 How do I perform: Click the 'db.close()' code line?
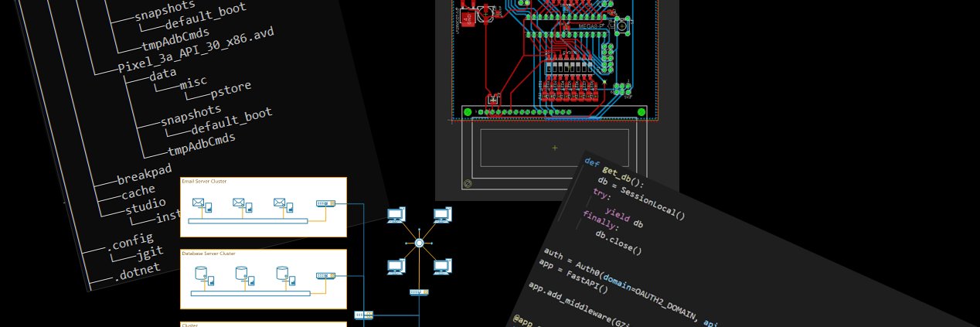tap(618, 242)
